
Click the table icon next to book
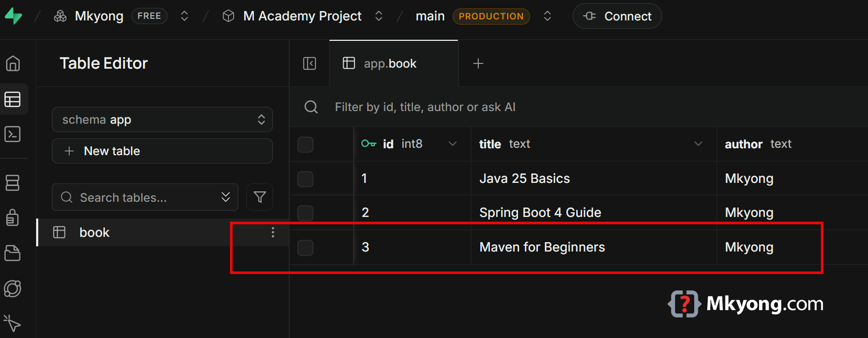(x=60, y=232)
